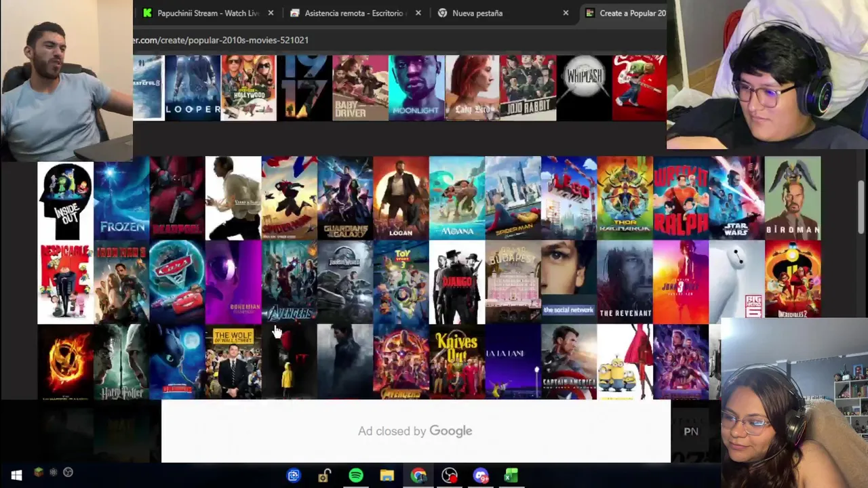Select the Moana poster

click(457, 198)
